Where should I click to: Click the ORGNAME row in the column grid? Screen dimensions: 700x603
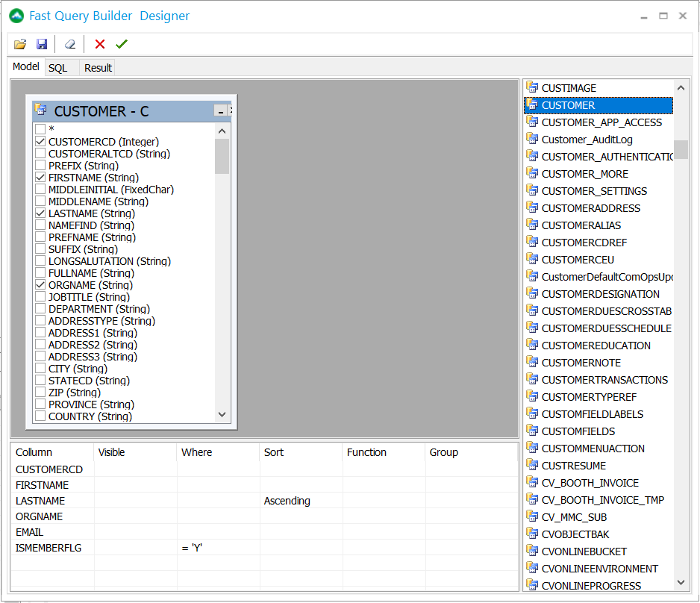pos(263,516)
